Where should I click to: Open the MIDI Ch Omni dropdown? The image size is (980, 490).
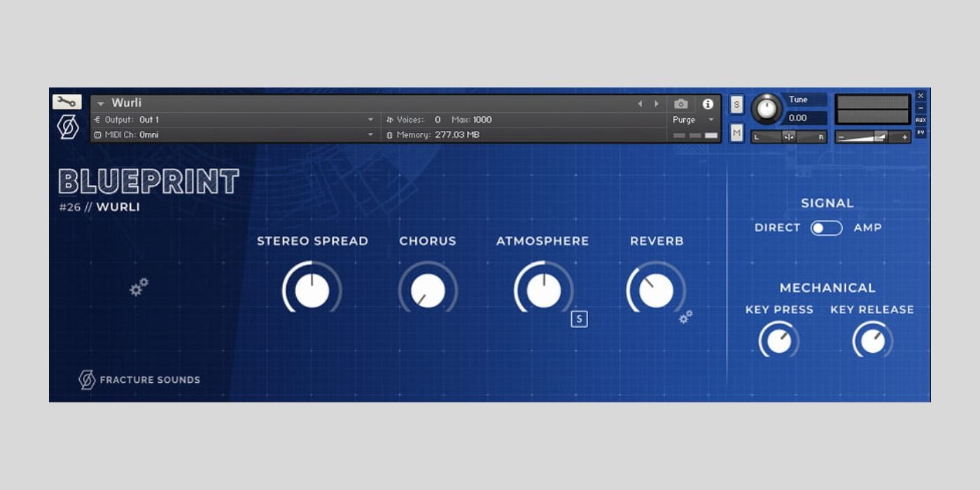(x=371, y=134)
